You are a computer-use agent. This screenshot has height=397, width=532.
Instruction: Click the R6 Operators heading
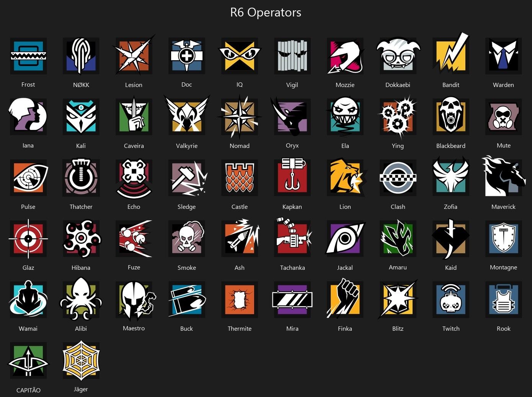click(266, 13)
